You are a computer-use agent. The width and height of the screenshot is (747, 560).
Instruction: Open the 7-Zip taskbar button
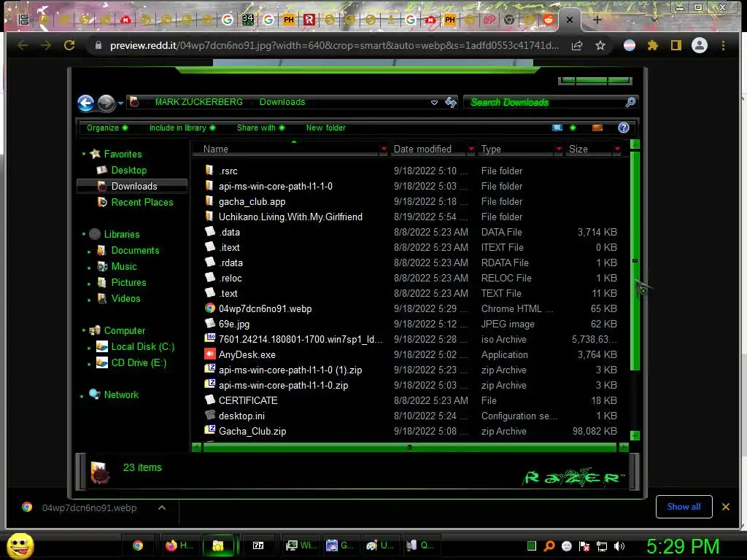click(258, 545)
